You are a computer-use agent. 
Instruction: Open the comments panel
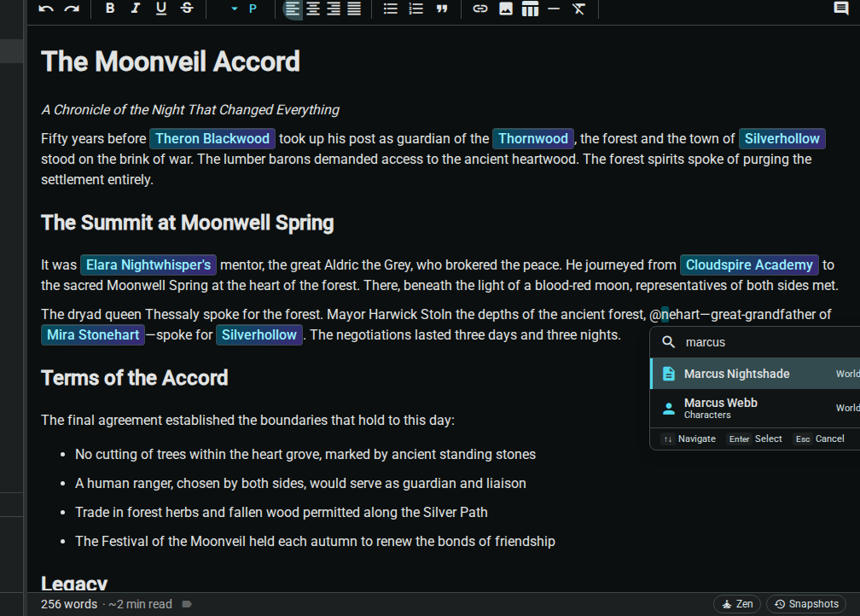point(841,8)
